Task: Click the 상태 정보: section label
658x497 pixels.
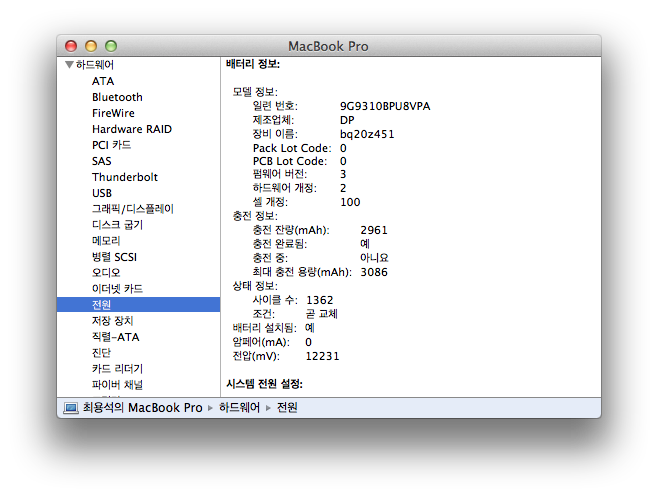Action: 255,286
